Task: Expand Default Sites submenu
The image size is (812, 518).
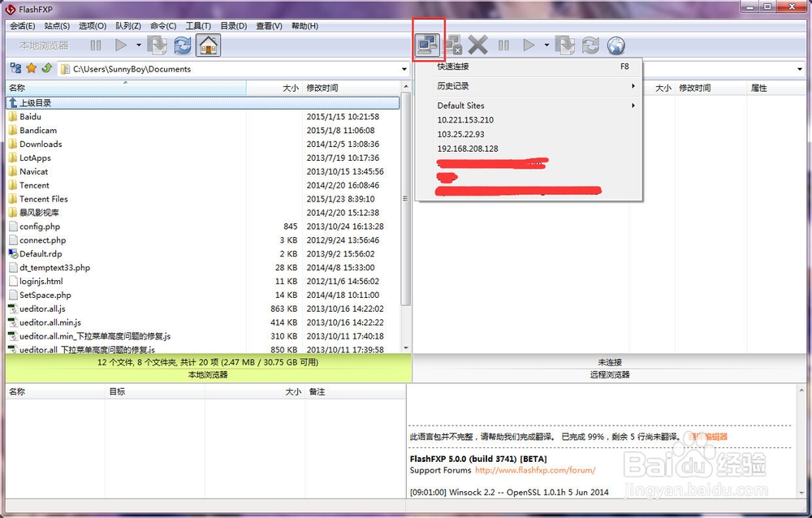Action: tap(529, 106)
